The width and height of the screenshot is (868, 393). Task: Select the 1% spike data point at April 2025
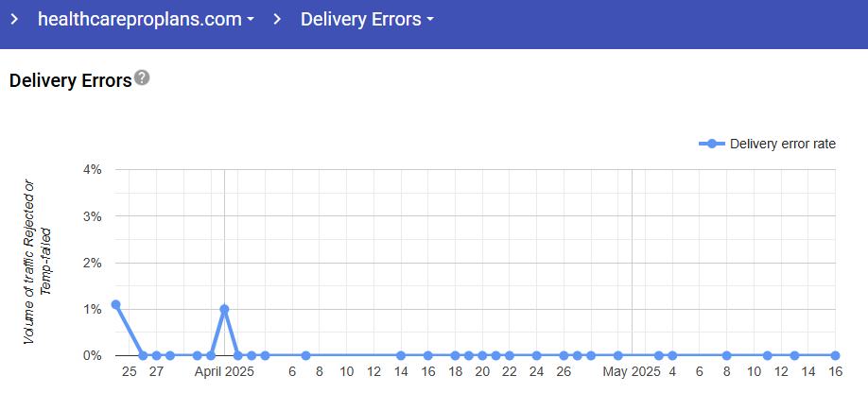(224, 309)
